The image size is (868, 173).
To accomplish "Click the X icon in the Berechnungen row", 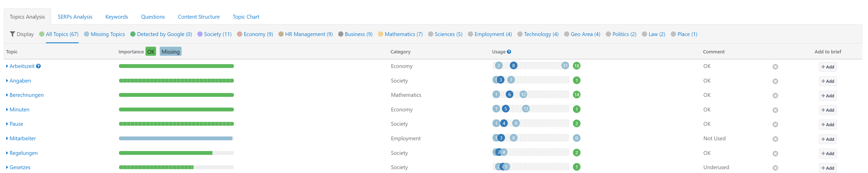I will (x=775, y=96).
